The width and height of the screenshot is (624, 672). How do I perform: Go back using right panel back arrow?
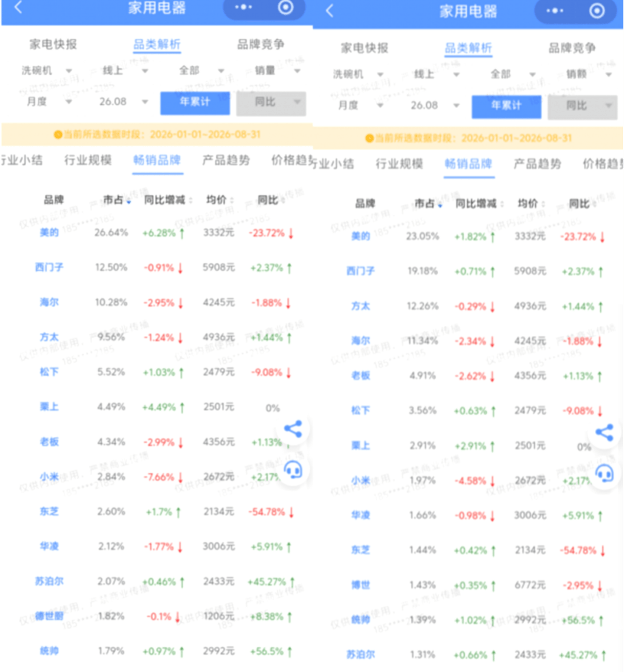coord(329,11)
